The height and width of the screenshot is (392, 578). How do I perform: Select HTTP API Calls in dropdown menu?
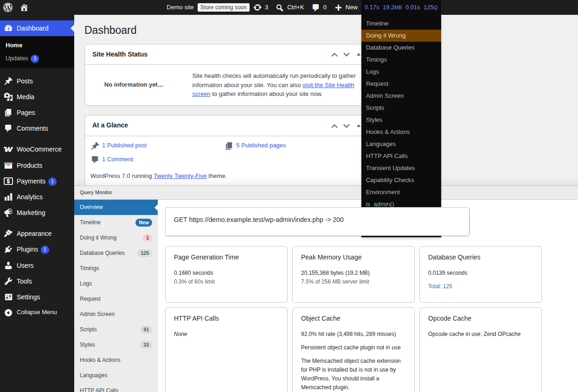(x=401, y=156)
